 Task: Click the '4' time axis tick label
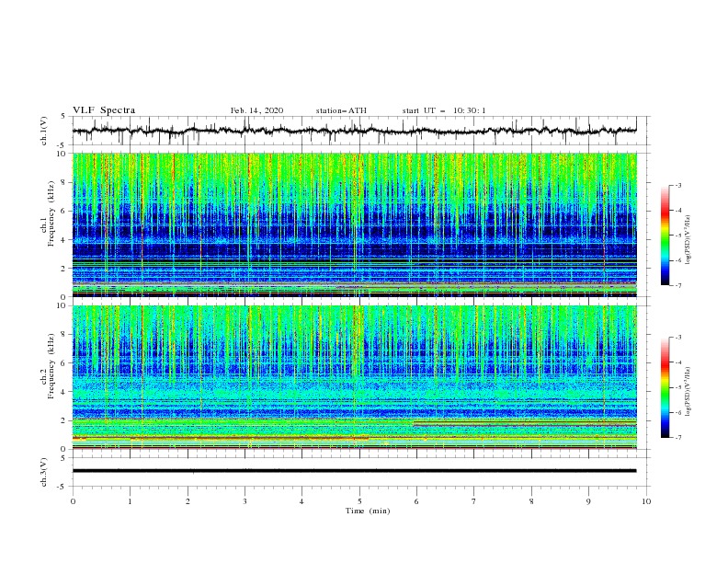pyautogui.click(x=301, y=501)
